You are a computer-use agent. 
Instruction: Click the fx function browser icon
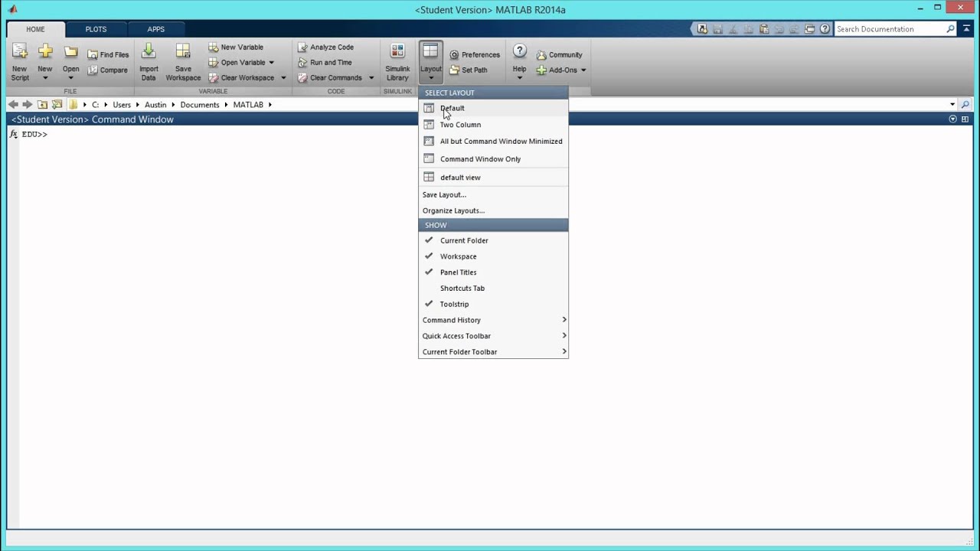click(14, 134)
